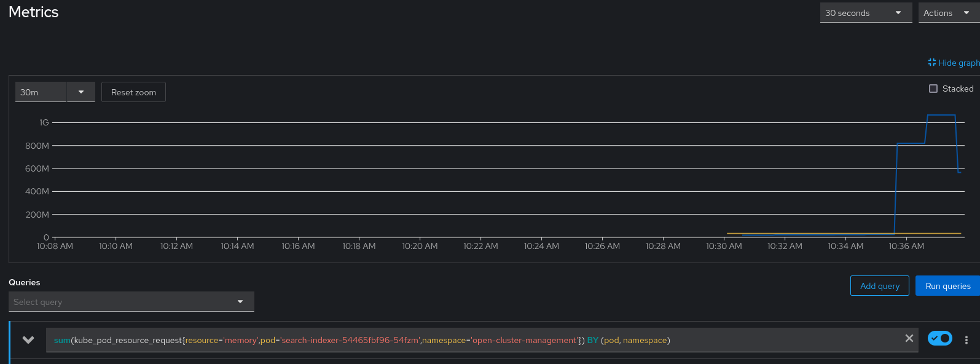The height and width of the screenshot is (364, 980).
Task: Click the Stacked label text
Action: click(x=957, y=89)
